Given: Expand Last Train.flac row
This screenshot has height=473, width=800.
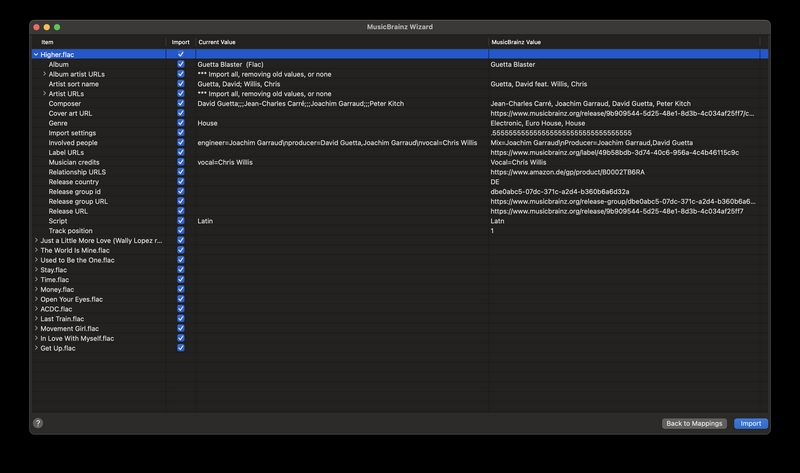Looking at the screenshot, I should click(x=36, y=318).
